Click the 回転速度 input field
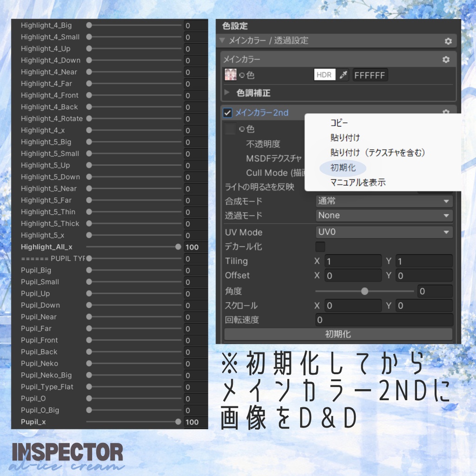This screenshot has width=476, height=476. (x=384, y=320)
